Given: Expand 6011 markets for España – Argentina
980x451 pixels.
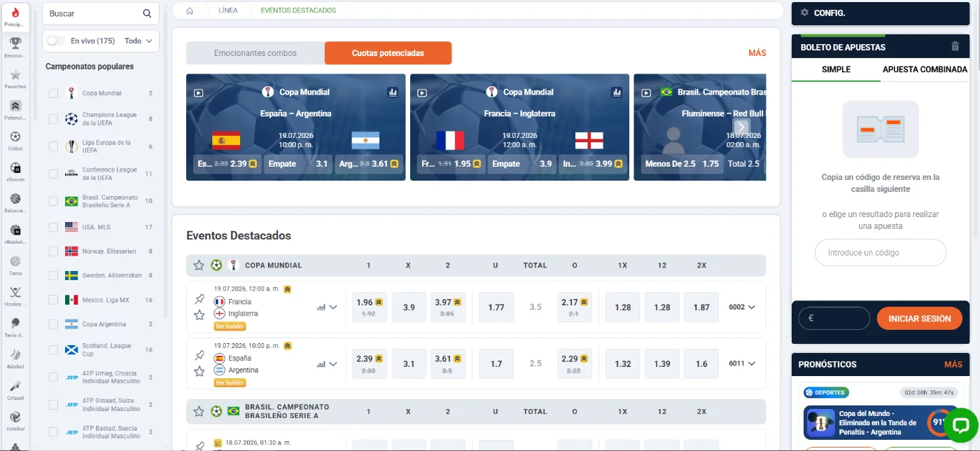Looking at the screenshot, I should click(742, 363).
